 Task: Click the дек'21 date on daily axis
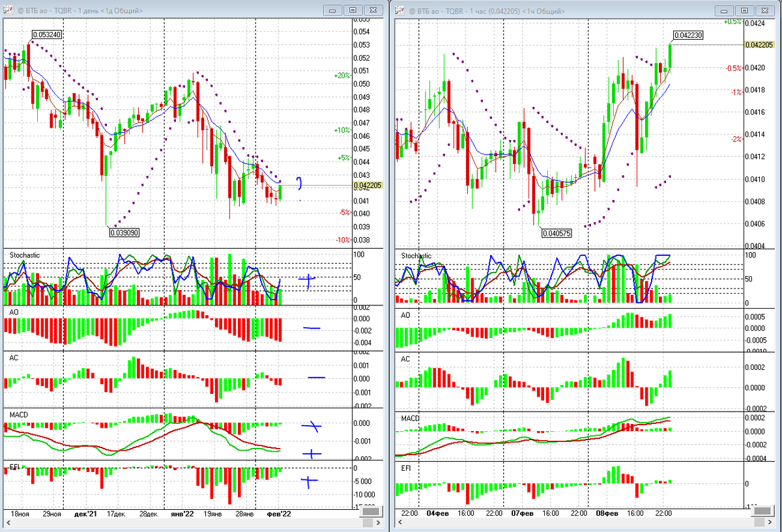85,514
